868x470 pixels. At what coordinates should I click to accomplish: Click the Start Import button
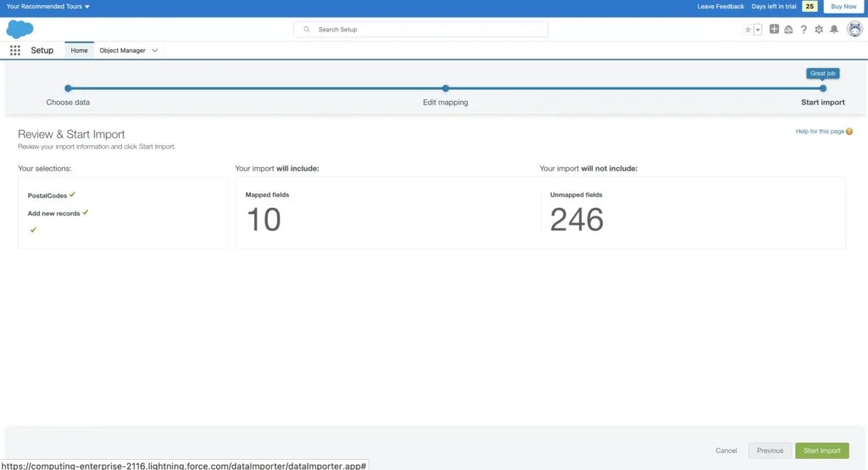(x=821, y=450)
